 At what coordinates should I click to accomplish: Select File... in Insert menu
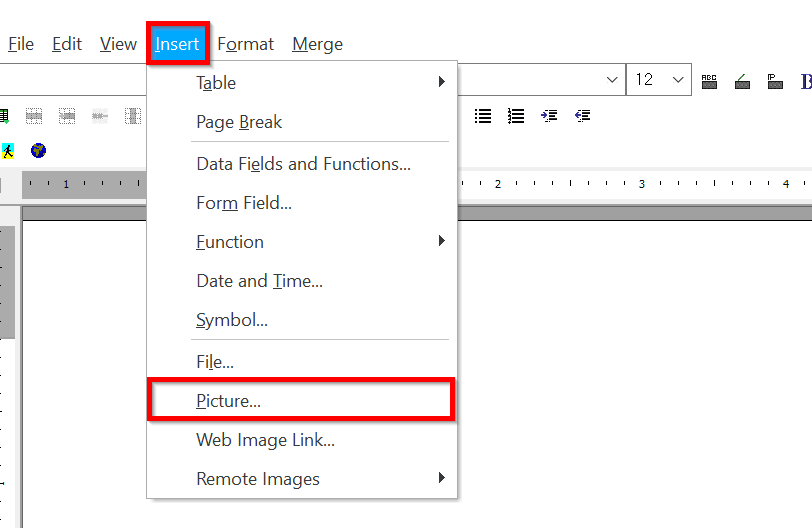click(302, 361)
